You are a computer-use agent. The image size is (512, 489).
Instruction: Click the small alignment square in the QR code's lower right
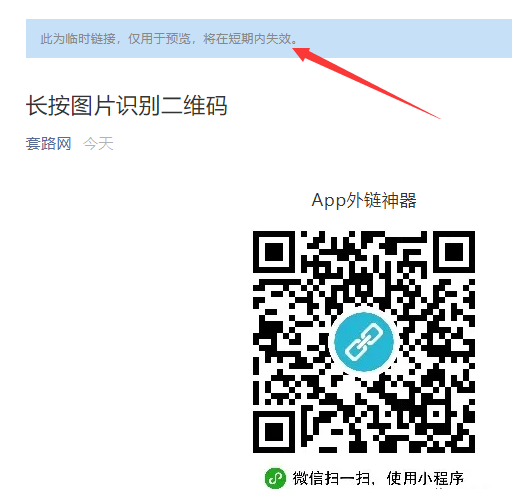click(x=436, y=414)
